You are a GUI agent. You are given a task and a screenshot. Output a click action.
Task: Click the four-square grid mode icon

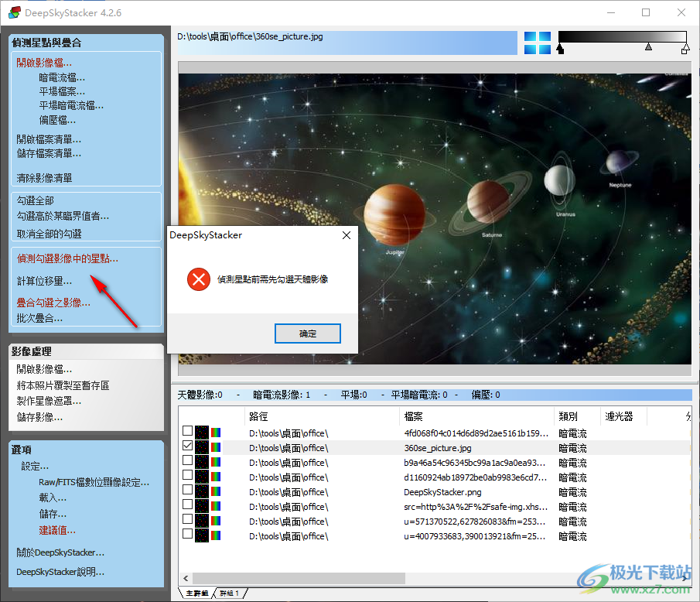click(537, 43)
